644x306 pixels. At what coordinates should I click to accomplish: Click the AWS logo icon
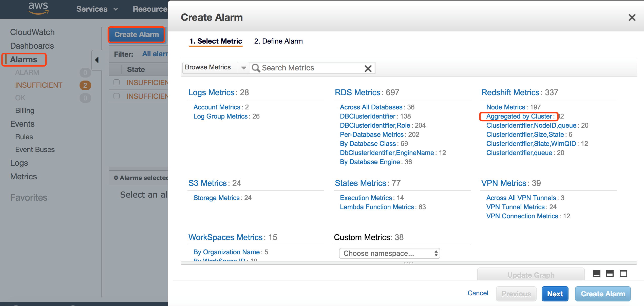pos(38,8)
